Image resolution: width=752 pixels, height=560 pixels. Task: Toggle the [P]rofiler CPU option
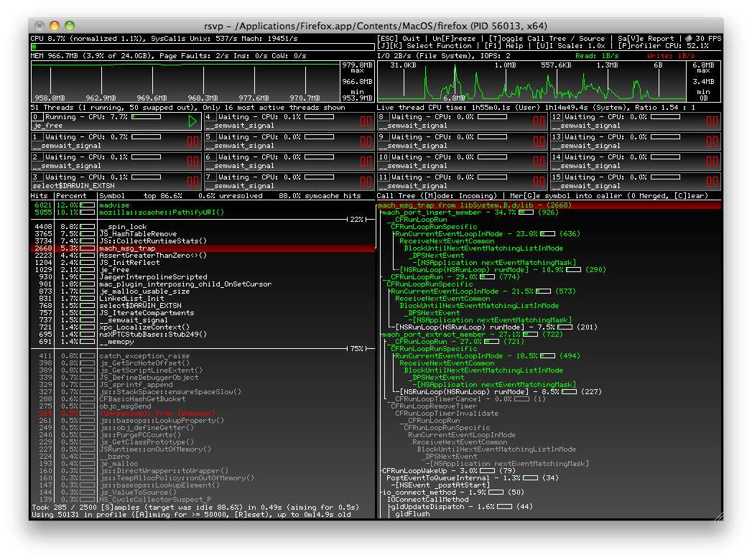[663, 45]
